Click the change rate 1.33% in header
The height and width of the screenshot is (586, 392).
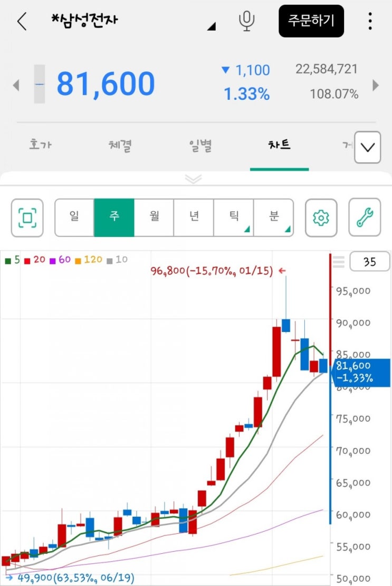pos(246,94)
